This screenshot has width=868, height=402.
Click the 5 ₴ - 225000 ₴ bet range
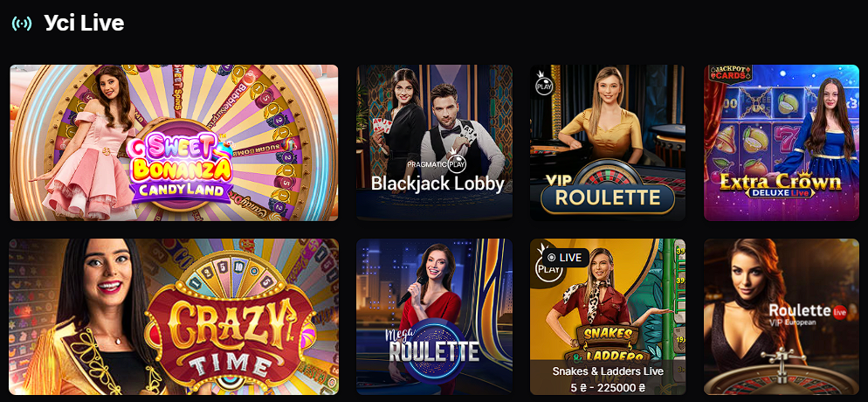pyautogui.click(x=608, y=388)
